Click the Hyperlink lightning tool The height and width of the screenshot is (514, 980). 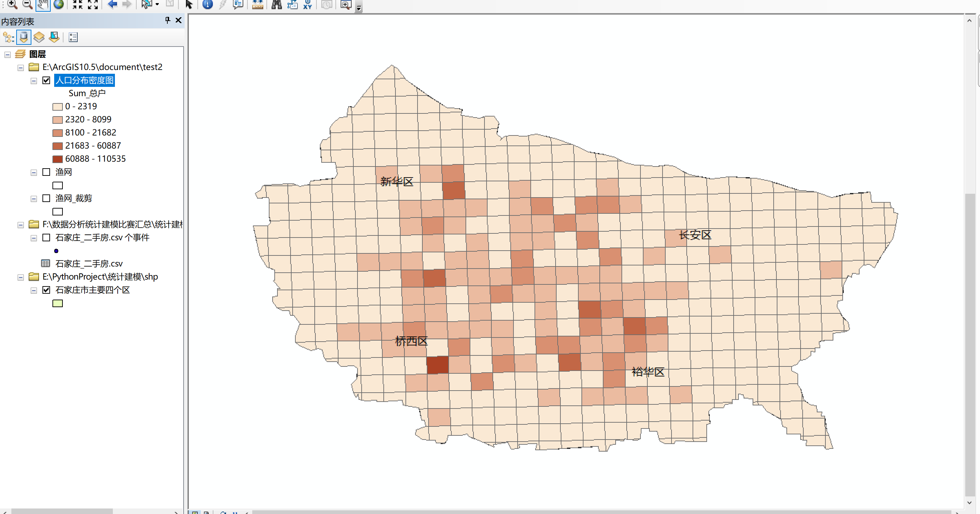coord(223,4)
